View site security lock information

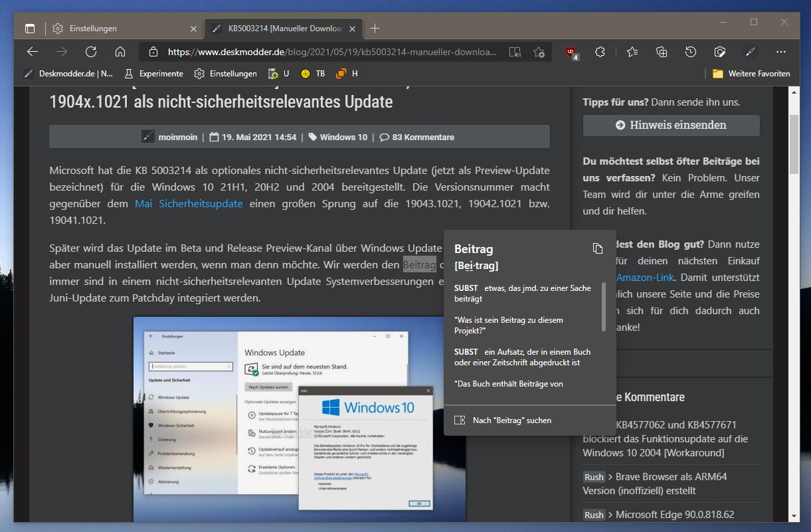[153, 52]
